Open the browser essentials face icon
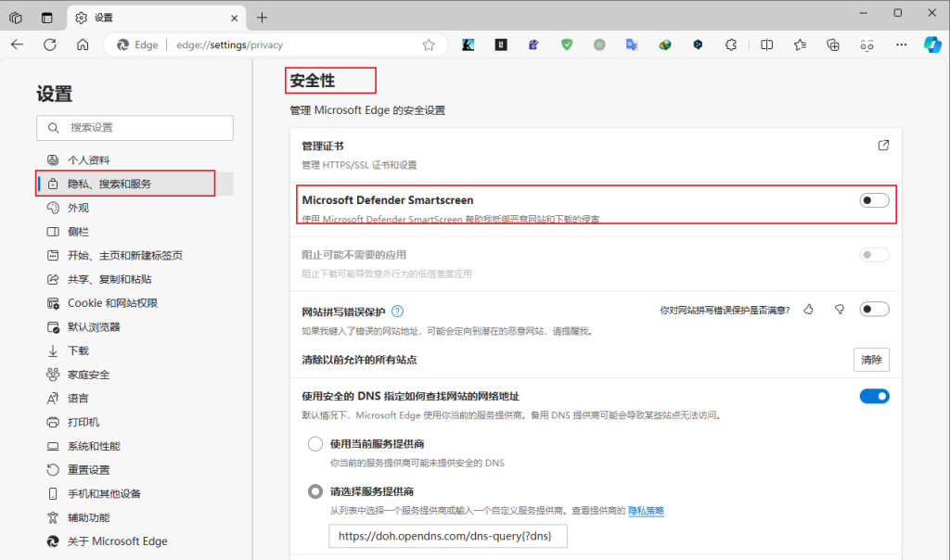 (867, 45)
